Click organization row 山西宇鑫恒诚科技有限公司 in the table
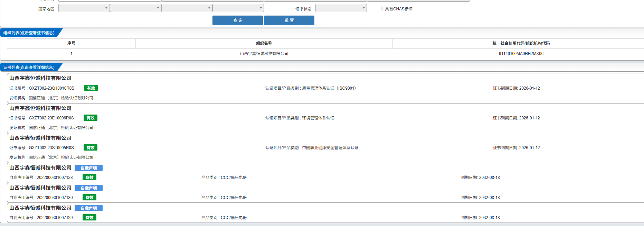644x226 pixels. (x=264, y=54)
